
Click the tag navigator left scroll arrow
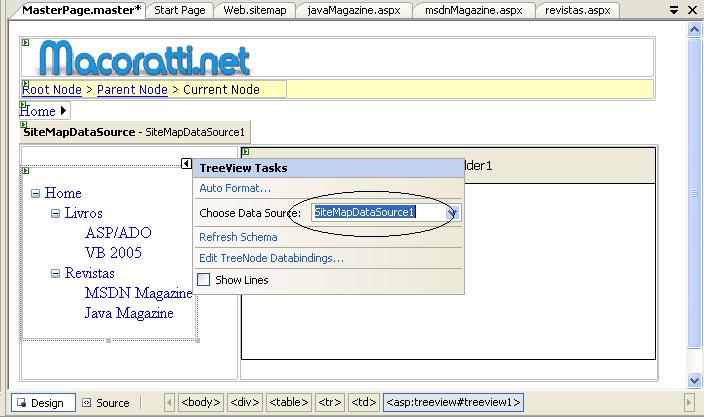point(169,402)
